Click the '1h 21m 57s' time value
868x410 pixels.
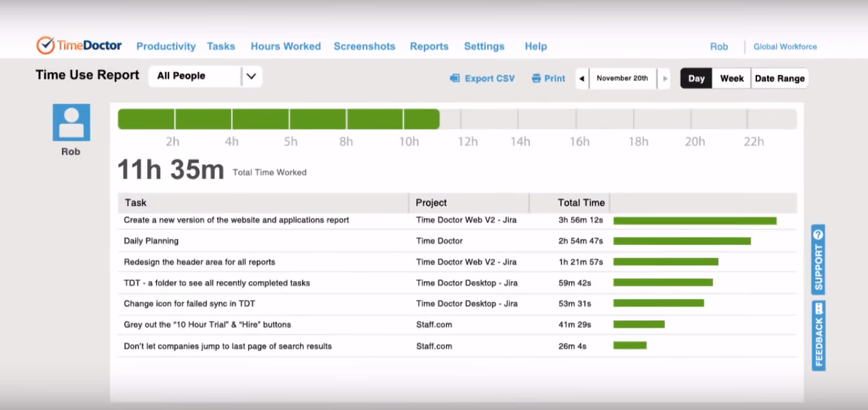tap(581, 262)
